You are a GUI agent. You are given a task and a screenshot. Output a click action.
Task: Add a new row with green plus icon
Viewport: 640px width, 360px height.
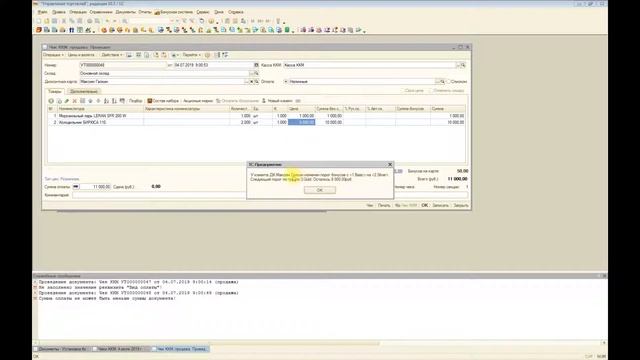(x=51, y=101)
